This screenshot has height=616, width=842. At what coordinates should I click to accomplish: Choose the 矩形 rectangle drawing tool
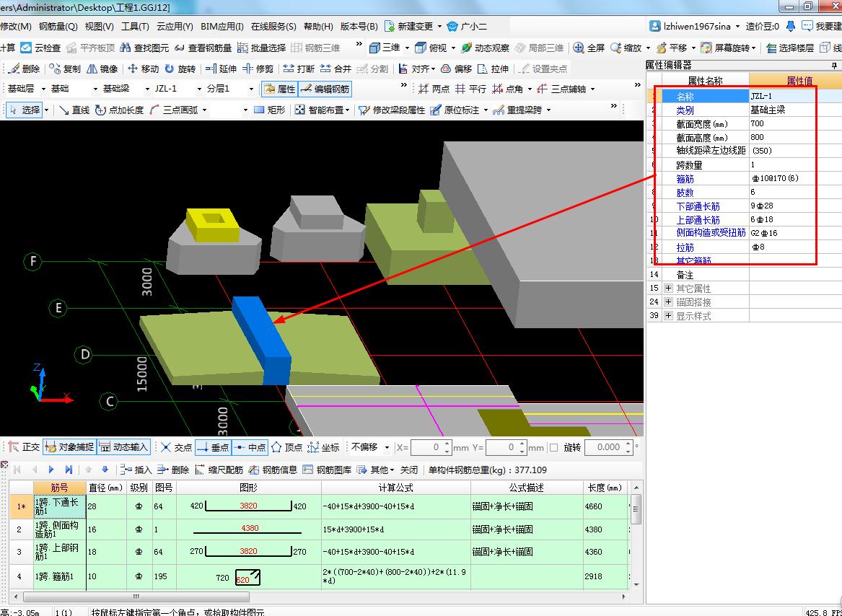point(270,110)
